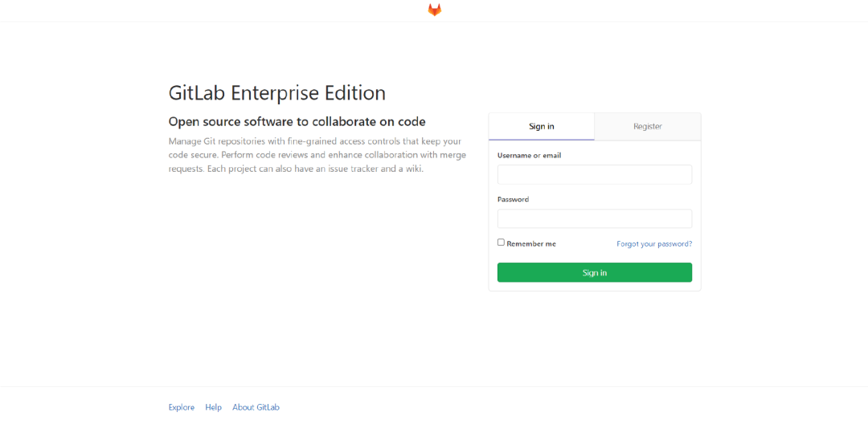Open the Explore footer link
868x428 pixels.
coord(181,408)
